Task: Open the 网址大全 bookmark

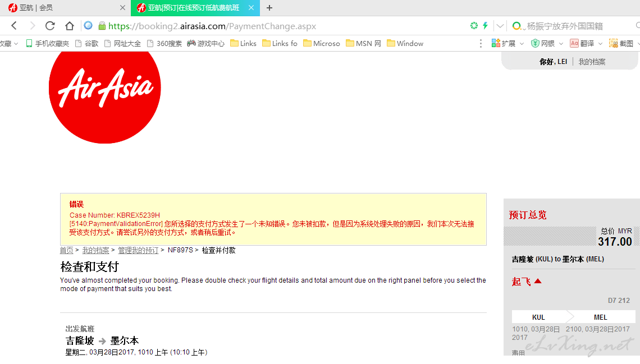Action: (x=123, y=43)
